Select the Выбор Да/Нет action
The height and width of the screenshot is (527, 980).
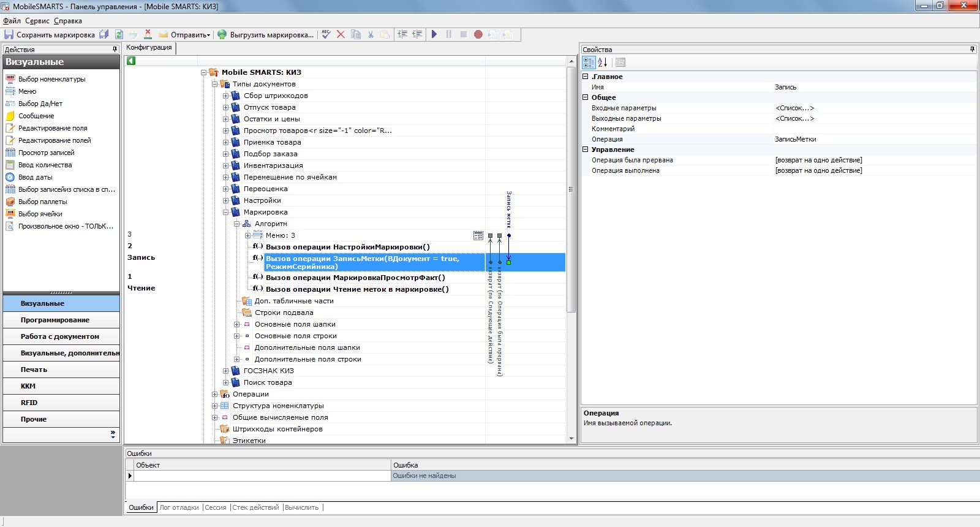[40, 104]
